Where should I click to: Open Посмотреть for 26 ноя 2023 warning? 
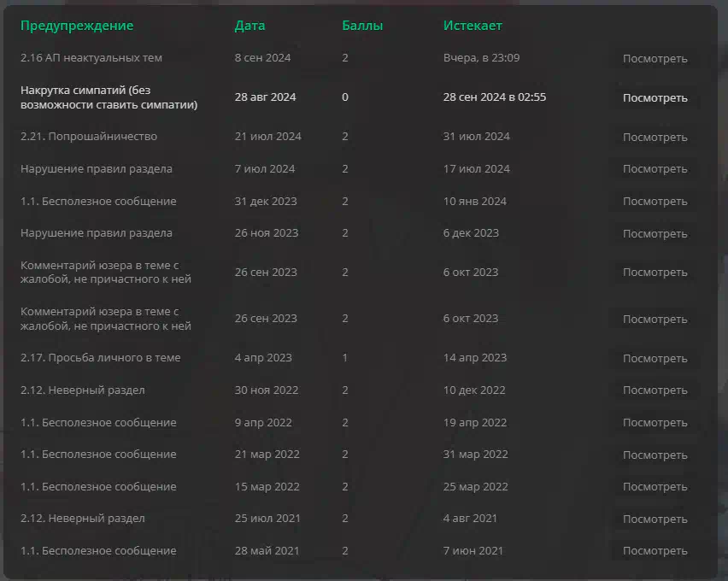pyautogui.click(x=655, y=233)
